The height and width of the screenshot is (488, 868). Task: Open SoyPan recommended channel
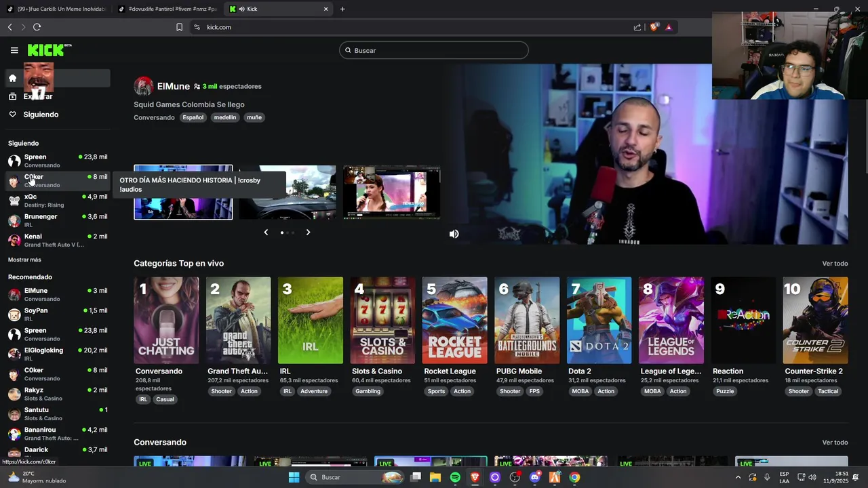click(x=58, y=314)
